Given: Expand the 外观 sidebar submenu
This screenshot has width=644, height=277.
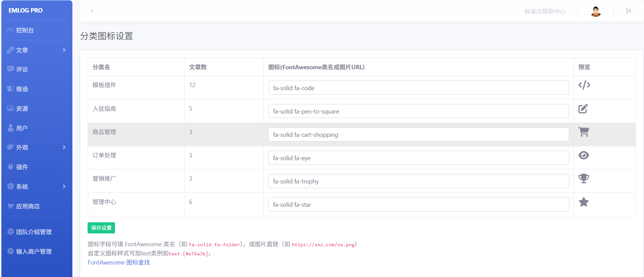Looking at the screenshot, I should [x=37, y=148].
